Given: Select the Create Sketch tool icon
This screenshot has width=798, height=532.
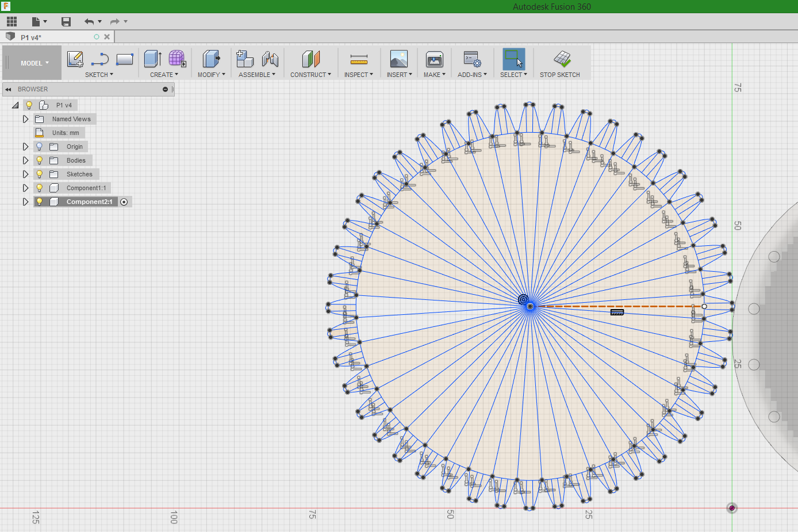Looking at the screenshot, I should [x=75, y=59].
